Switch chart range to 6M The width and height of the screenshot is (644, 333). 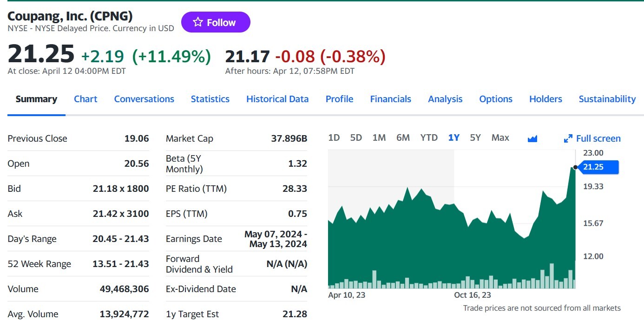coord(403,137)
